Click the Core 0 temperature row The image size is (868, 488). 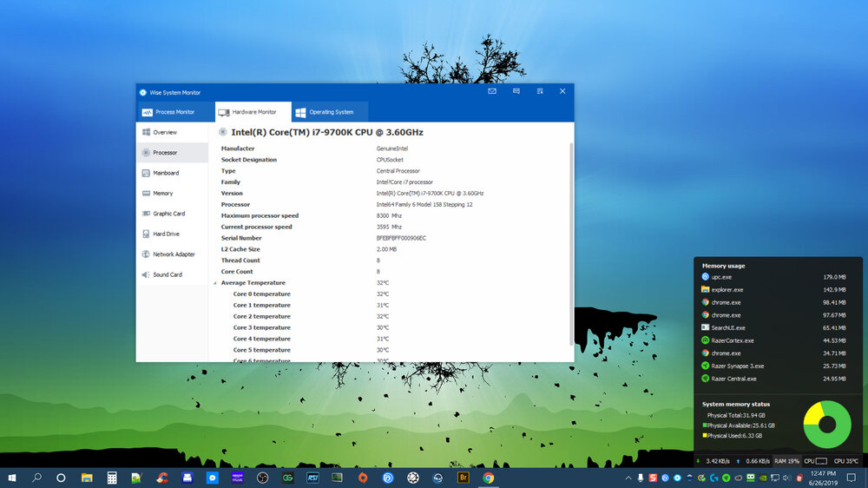[389, 294]
